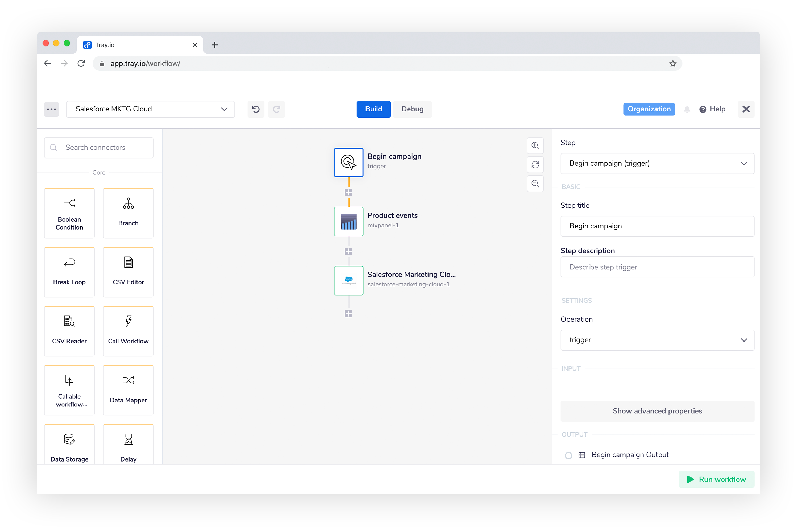Click the Salesforce Marketing Cloud node
Viewport: 798px width, 532px height.
[x=348, y=279]
